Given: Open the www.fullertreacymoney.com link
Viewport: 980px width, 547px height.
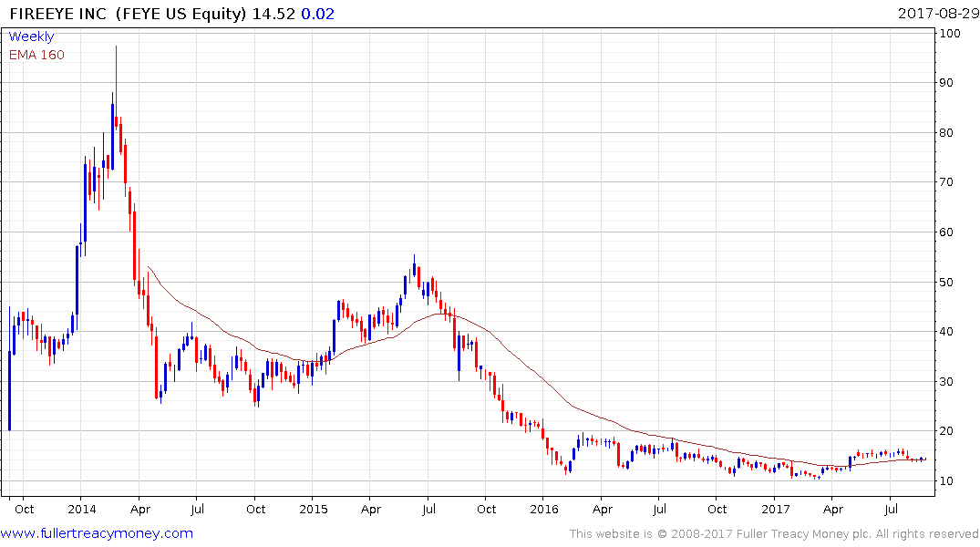Looking at the screenshot, I should pyautogui.click(x=97, y=533).
